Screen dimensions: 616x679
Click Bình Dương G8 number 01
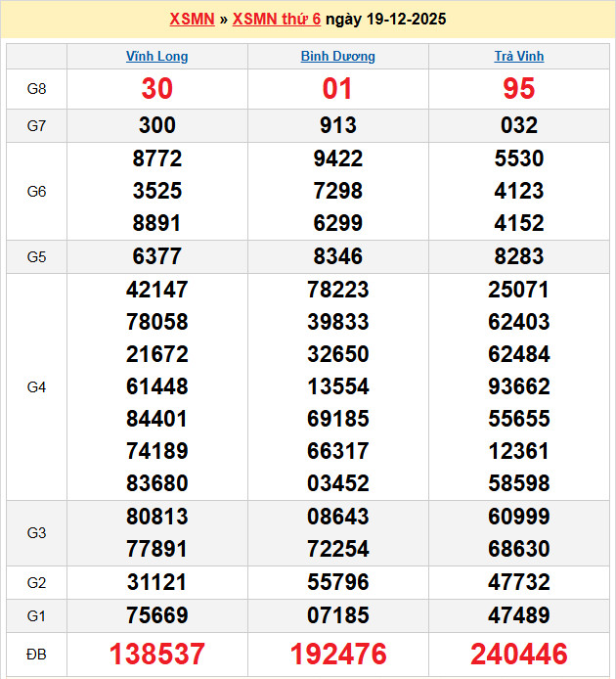click(x=338, y=89)
